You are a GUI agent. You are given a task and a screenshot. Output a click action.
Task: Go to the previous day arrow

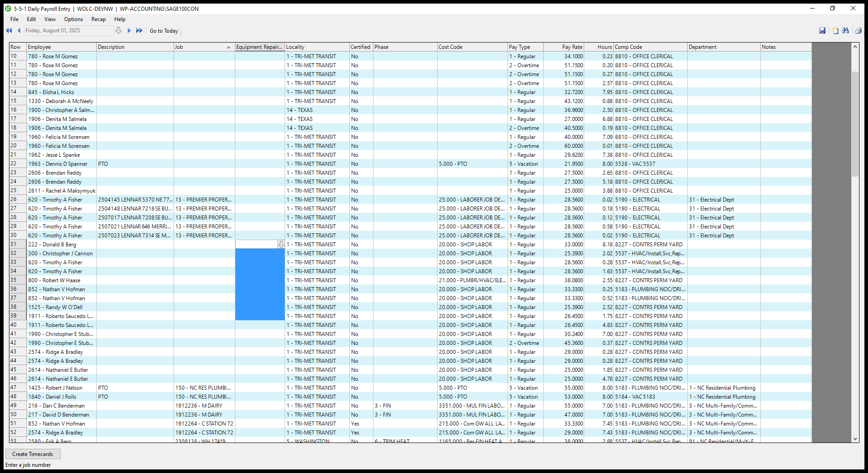[19, 30]
